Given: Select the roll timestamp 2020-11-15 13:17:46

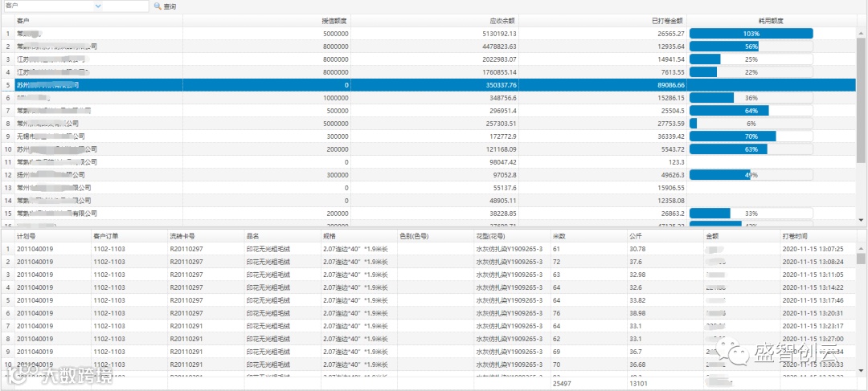Looking at the screenshot, I should coord(813,299).
